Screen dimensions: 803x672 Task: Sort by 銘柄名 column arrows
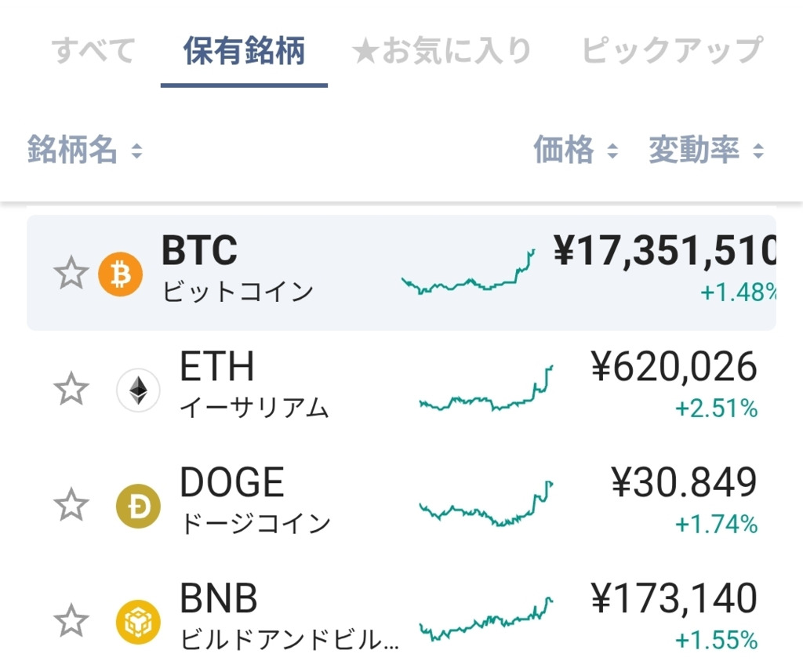[x=136, y=151]
